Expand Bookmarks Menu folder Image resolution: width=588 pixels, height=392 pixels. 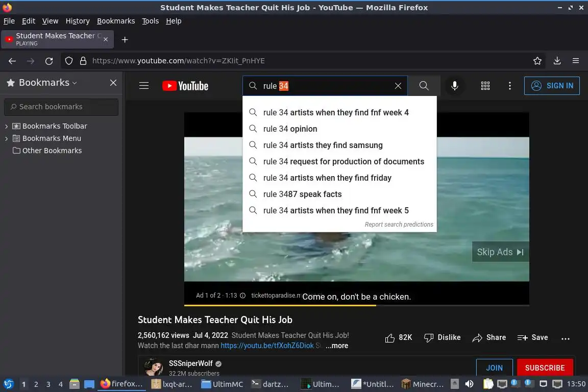[x=6, y=138]
